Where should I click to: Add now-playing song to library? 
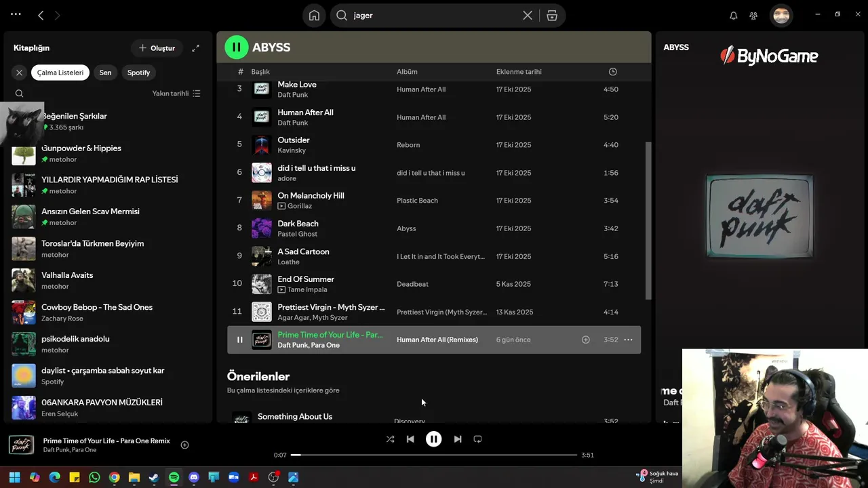(184, 445)
